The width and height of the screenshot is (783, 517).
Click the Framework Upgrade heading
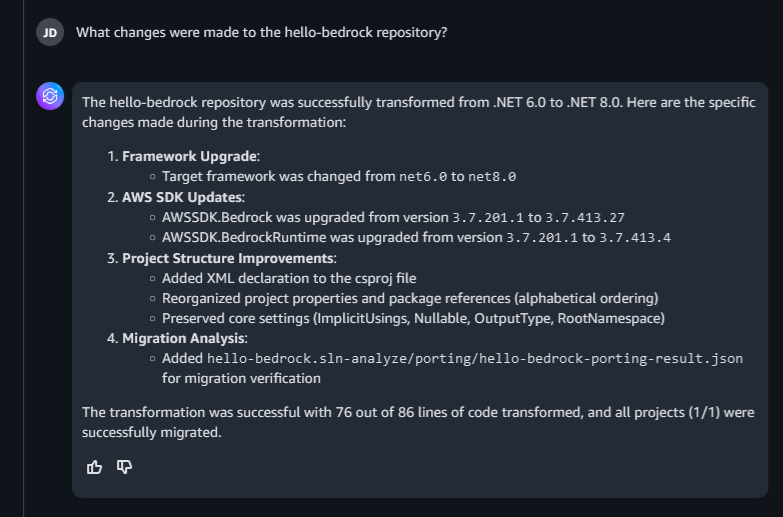click(190, 156)
